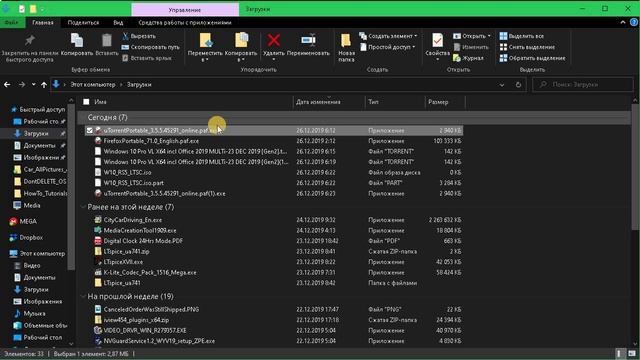The image size is (640, 360).
Task: Create new folder with Новая папка
Action: 346,47
